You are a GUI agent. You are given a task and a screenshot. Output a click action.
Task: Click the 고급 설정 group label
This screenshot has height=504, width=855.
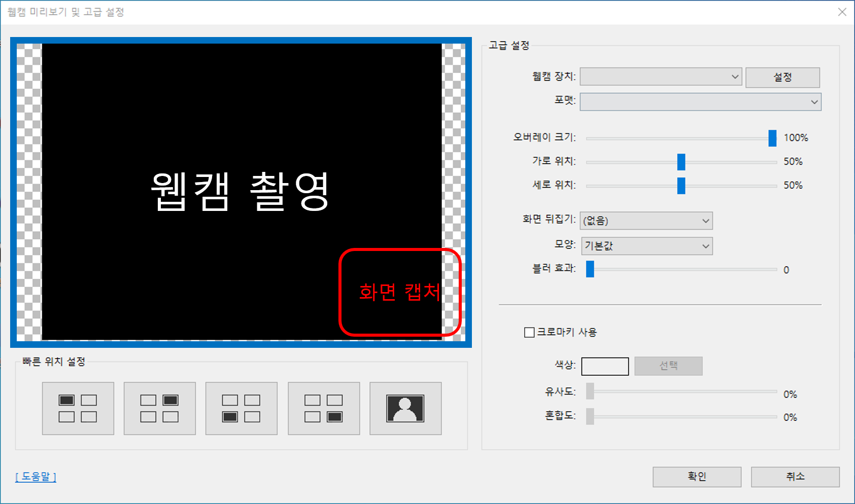(x=509, y=46)
